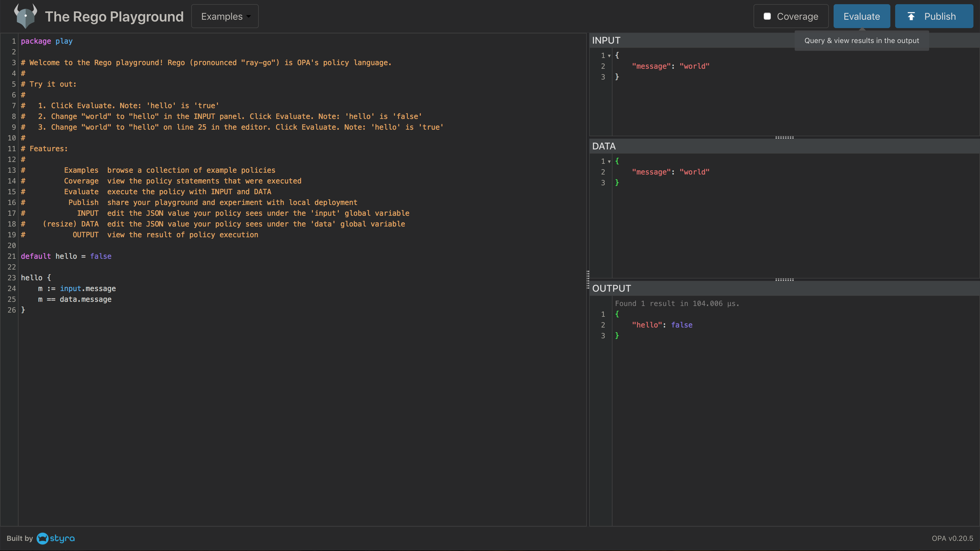This screenshot has width=980, height=551.
Task: Open the Examples dropdown menu
Action: [x=225, y=16]
